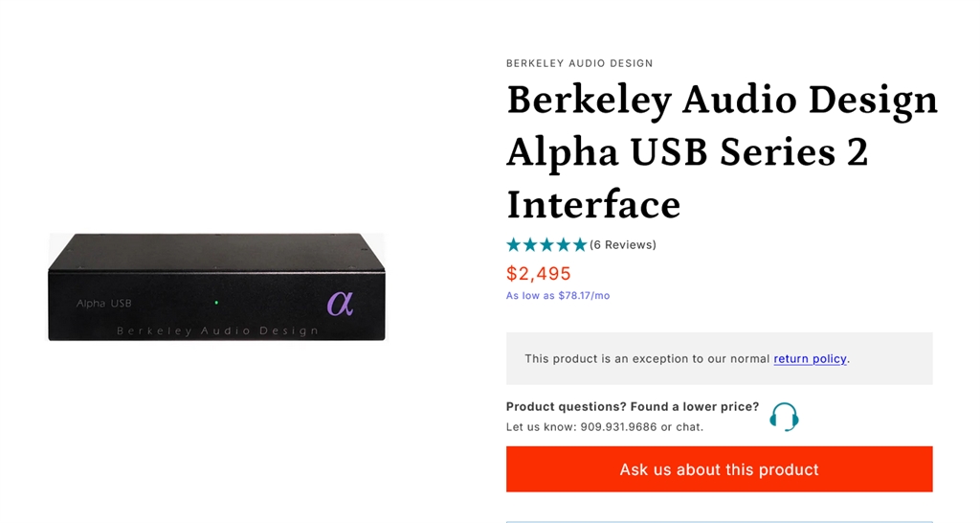This screenshot has height=523, width=980.
Task: Click the Product questions? Found a lower price? heading
Action: click(x=632, y=407)
